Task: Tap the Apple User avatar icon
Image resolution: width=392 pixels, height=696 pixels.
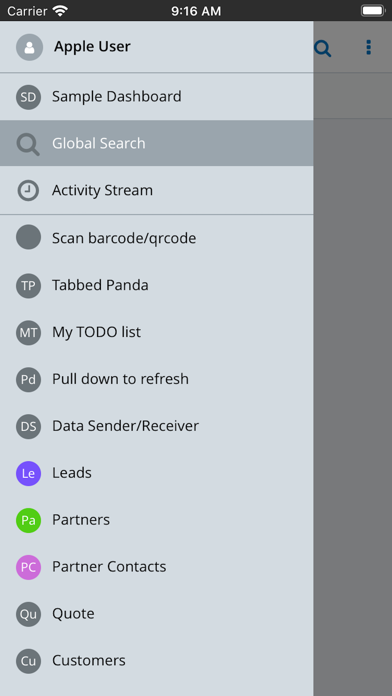Action: 29,47
